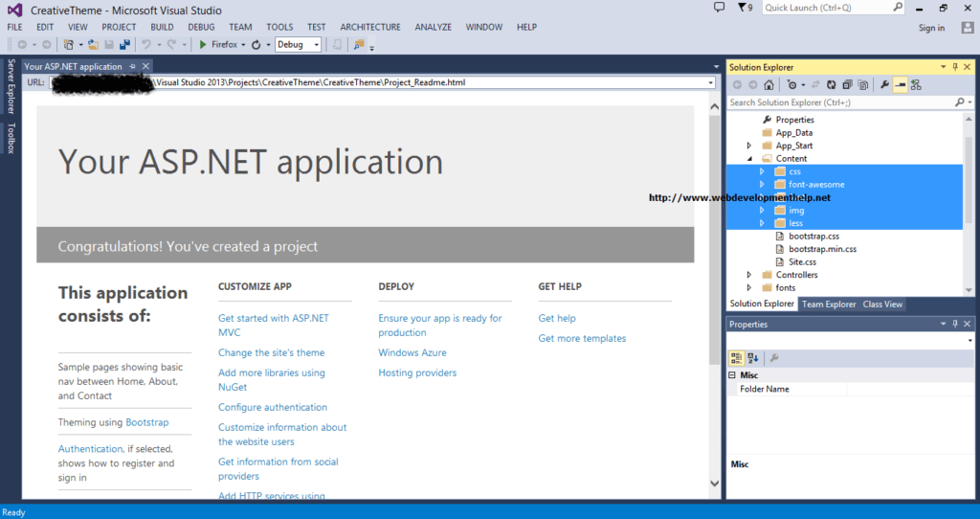980x519 pixels.
Task: Open Change the site's theme link
Action: pyautogui.click(x=271, y=352)
